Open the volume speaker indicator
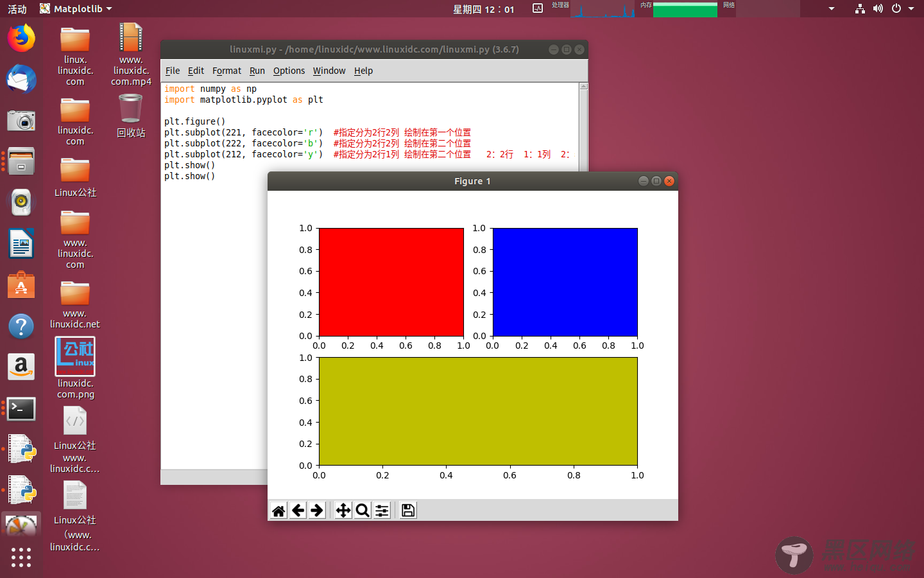The width and height of the screenshot is (924, 578). point(878,9)
